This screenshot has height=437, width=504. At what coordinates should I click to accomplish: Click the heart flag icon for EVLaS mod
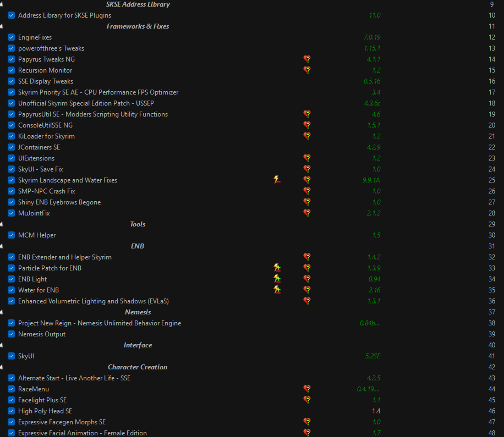coord(307,301)
